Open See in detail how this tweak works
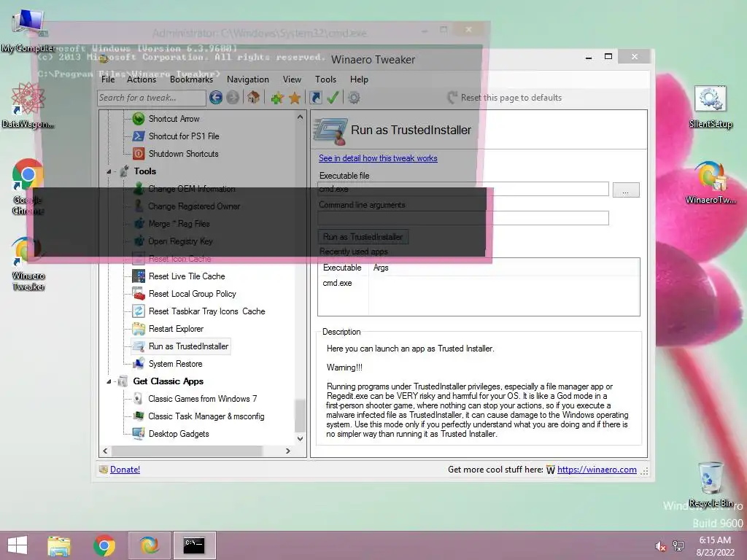 tap(378, 158)
